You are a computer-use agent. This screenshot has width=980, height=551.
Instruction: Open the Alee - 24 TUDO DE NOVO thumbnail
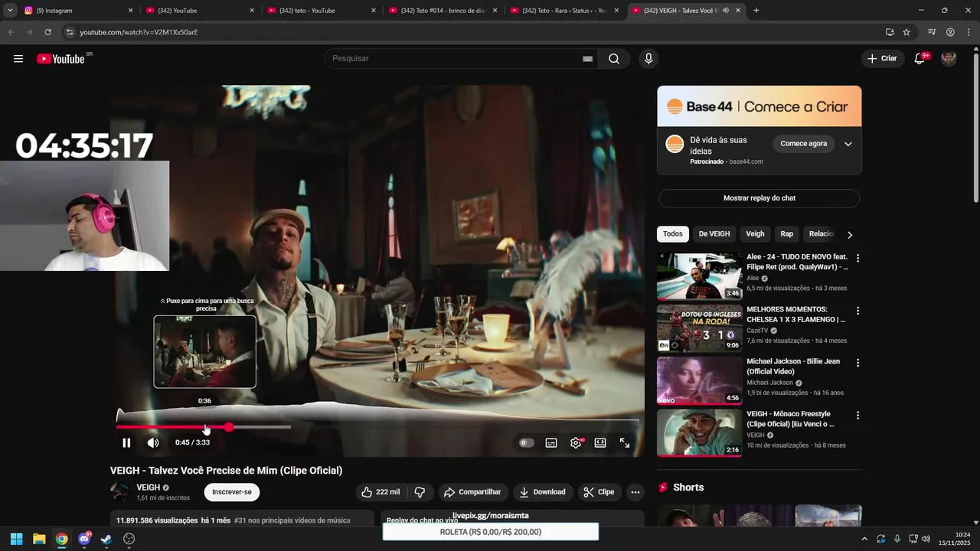tap(699, 276)
